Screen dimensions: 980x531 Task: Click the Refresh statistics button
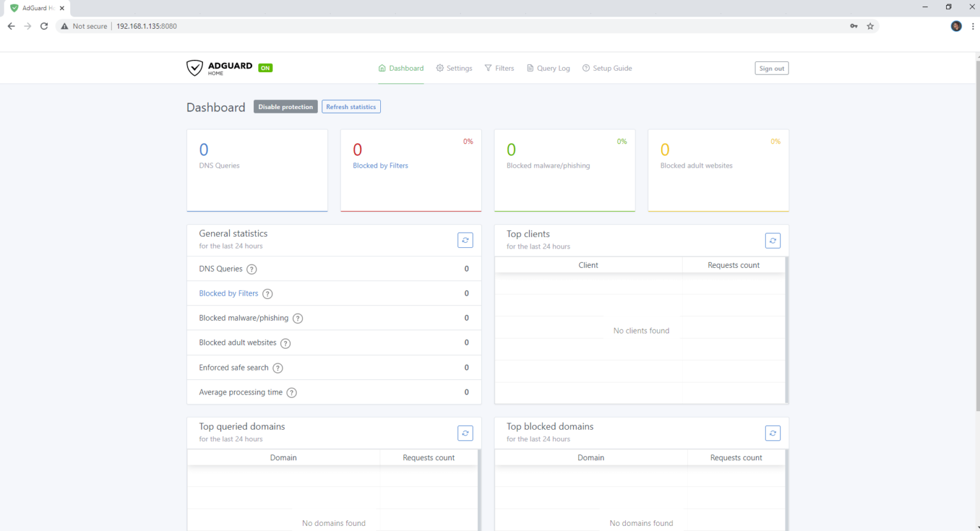pos(351,107)
